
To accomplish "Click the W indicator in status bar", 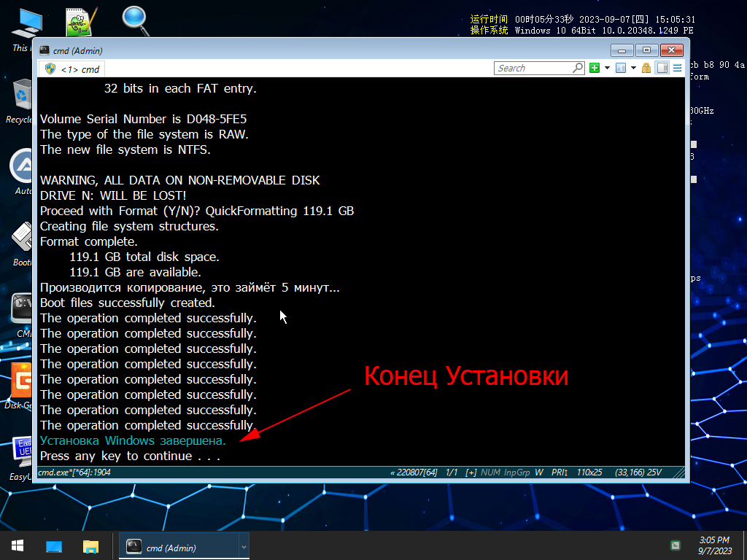I will pos(539,472).
